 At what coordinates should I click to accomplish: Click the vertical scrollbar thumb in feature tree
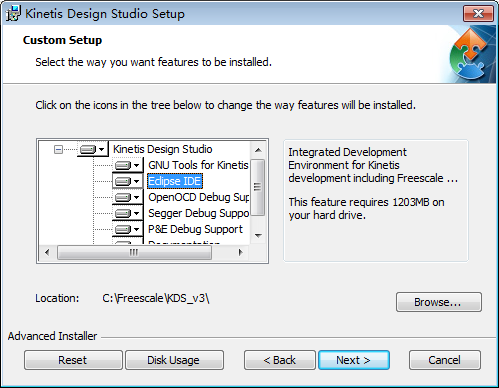(258, 187)
